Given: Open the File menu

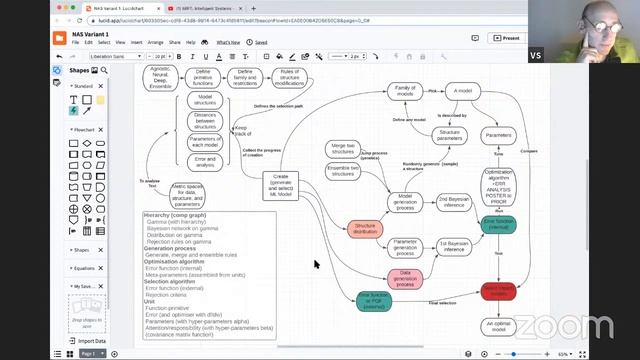Looking at the screenshot, I should [x=76, y=42].
